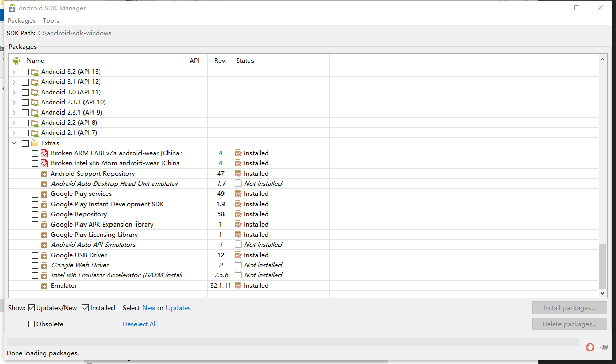This screenshot has height=364, width=616.
Task: Expand the Android 3.2 (API 13) node
Action: click(14, 72)
